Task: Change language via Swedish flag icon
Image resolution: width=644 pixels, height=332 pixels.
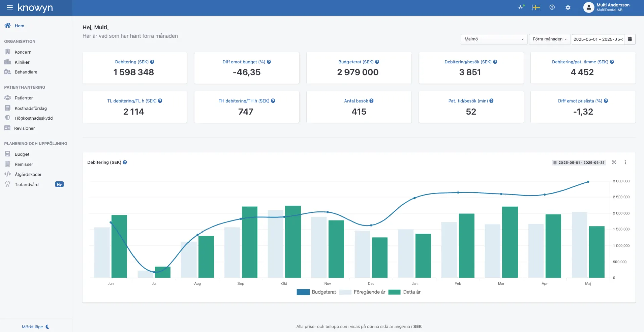Action: coord(536,7)
